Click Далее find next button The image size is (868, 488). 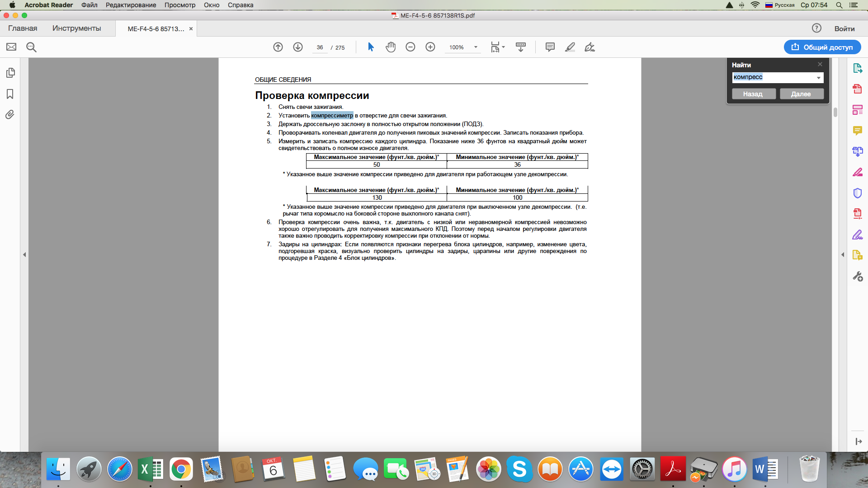pyautogui.click(x=801, y=94)
